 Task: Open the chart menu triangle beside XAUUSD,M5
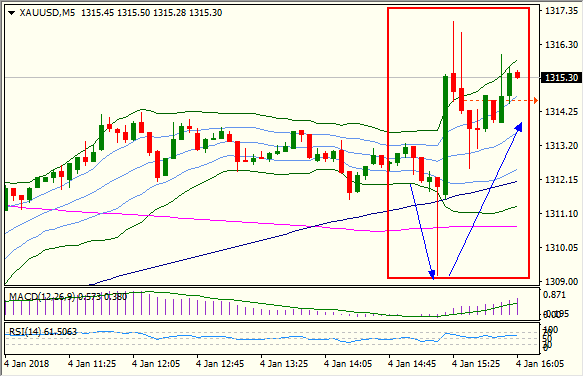click(x=11, y=13)
